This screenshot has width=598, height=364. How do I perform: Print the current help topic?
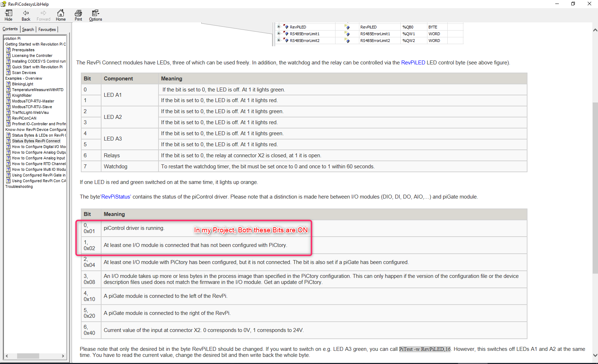(78, 15)
